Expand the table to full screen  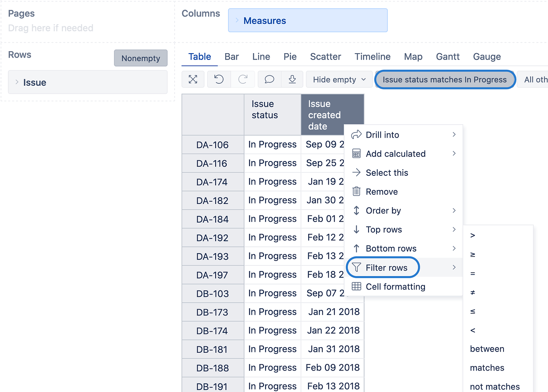pos(193,79)
